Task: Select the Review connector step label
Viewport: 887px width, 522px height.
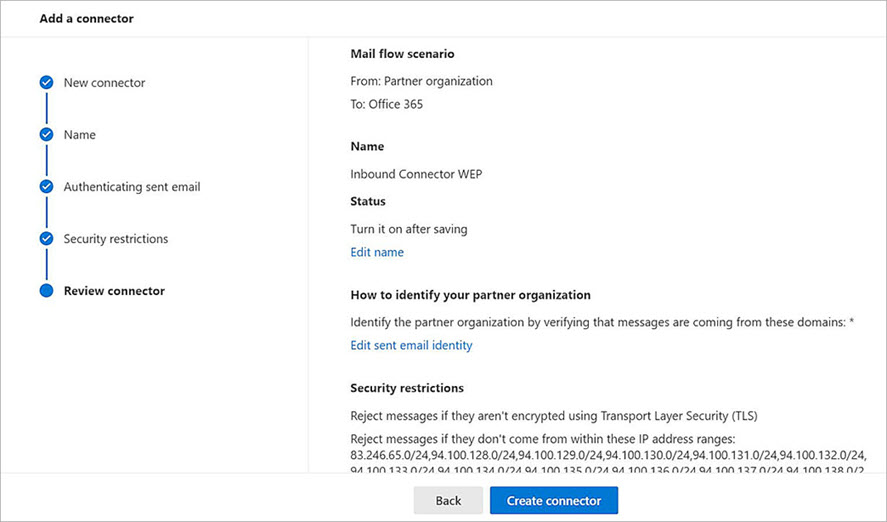Action: tap(114, 291)
